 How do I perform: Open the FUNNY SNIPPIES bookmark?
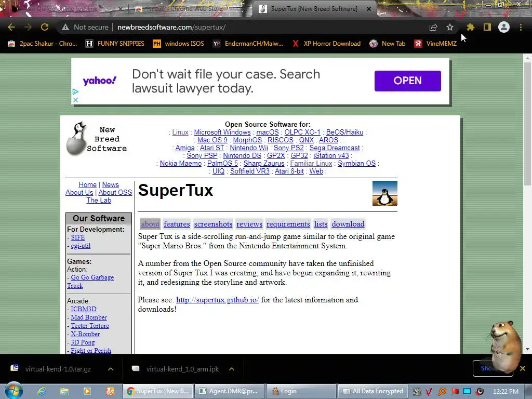[115, 44]
